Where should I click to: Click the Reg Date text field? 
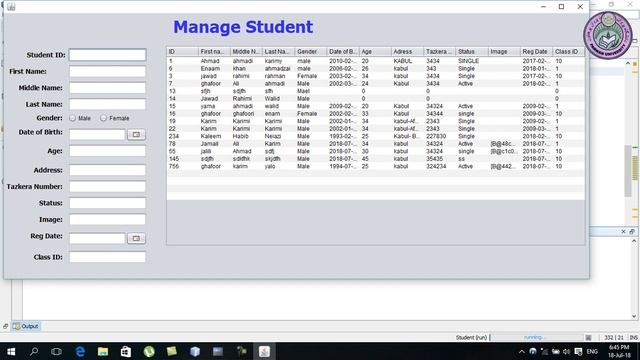pos(97,238)
